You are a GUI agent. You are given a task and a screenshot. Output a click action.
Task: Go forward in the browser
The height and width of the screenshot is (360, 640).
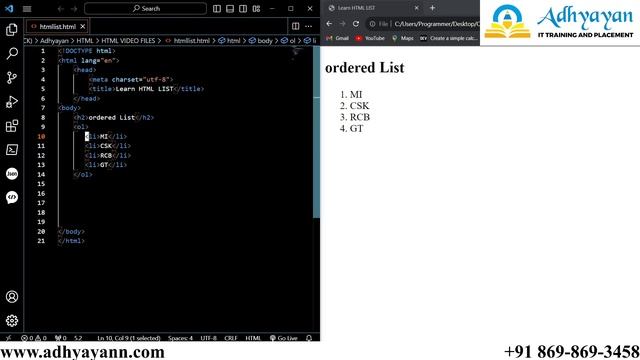pyautogui.click(x=342, y=24)
